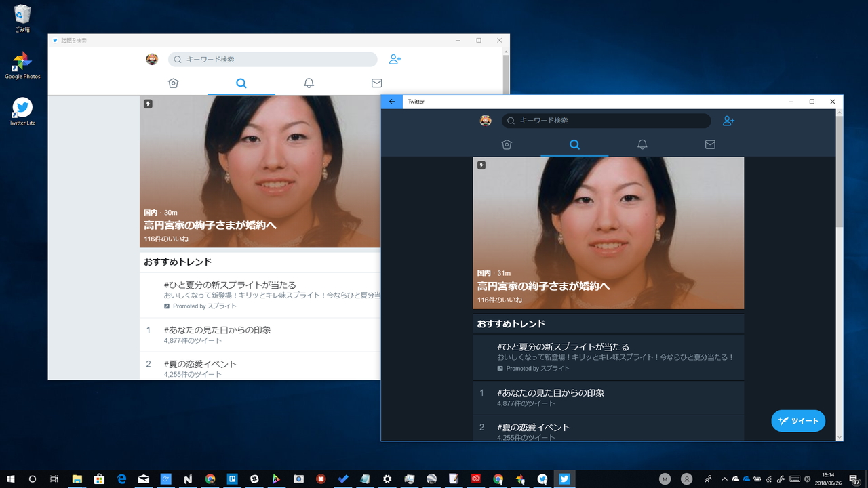This screenshot has width=868, height=488.
Task: Click the ツイート compose button
Action: [x=798, y=421]
